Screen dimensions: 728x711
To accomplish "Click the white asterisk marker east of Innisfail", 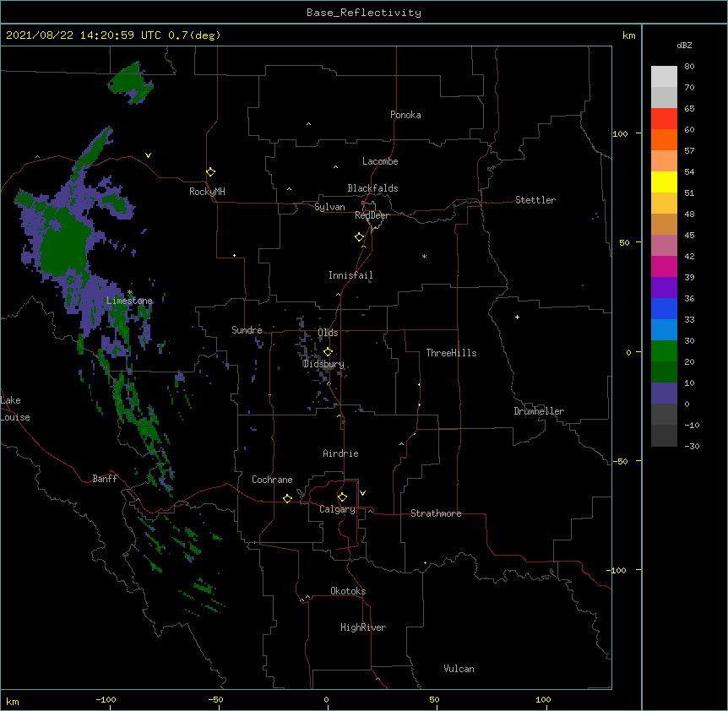I will tap(424, 256).
